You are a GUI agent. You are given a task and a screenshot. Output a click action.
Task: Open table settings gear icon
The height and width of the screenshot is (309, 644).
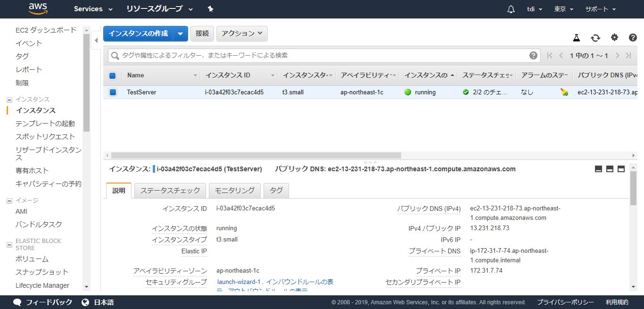[614, 38]
